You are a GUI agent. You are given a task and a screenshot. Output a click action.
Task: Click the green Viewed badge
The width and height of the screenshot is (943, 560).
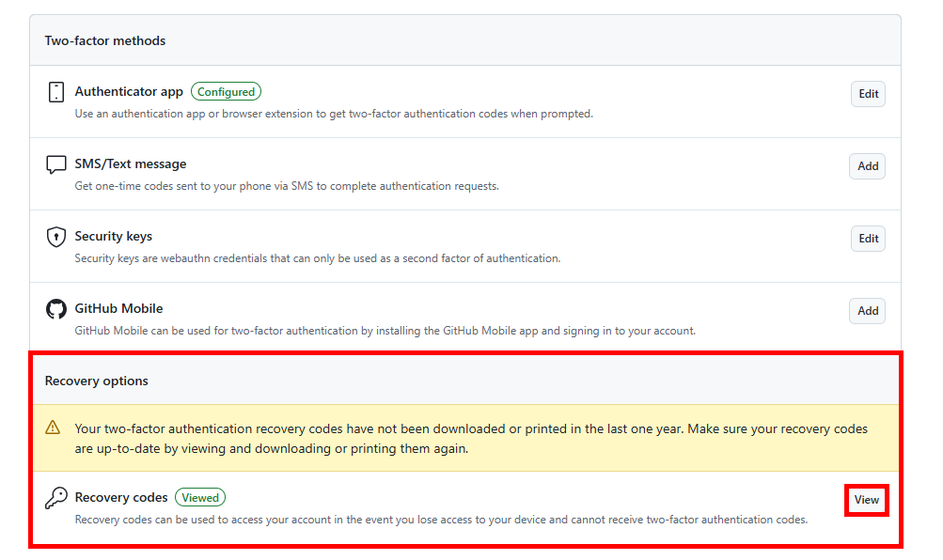pos(200,498)
